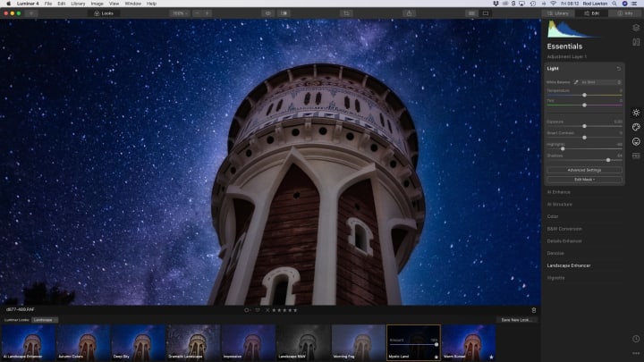Click the crop tool in top toolbar
This screenshot has height=362, width=644.
point(346,13)
